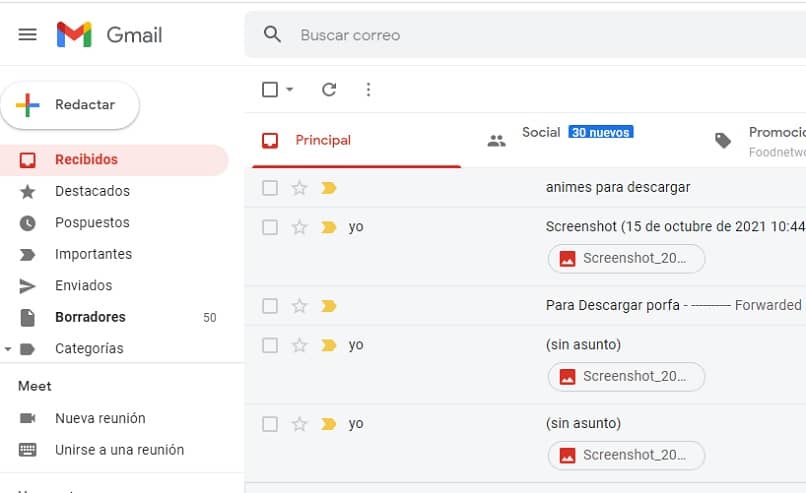Image resolution: width=806 pixels, height=493 pixels.
Task: Click the Redactar compose button
Action: (x=70, y=105)
